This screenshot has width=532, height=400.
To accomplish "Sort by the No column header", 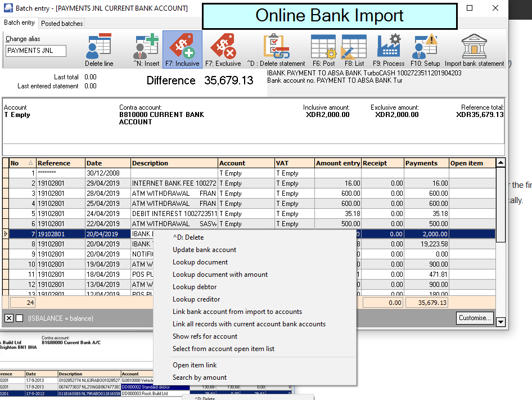I will pyautogui.click(x=22, y=163).
